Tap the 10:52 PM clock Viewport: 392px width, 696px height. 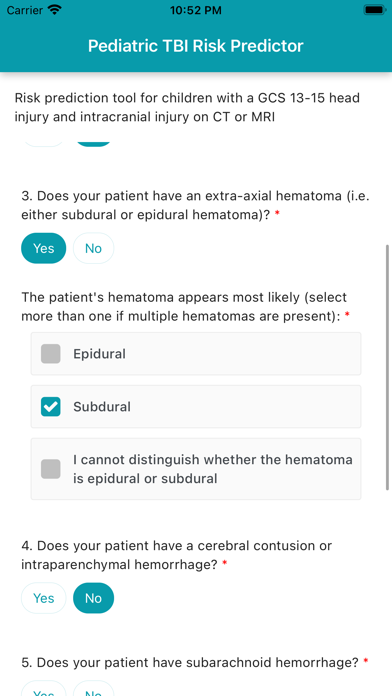(x=196, y=10)
